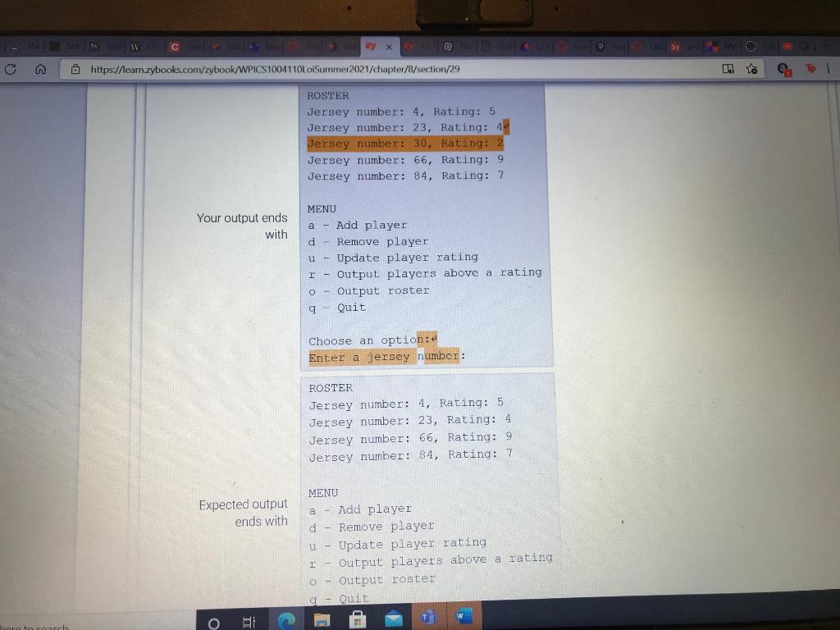Select the highlighted Jersey number 30 output line
This screenshot has width=840, height=630.
coord(406,143)
